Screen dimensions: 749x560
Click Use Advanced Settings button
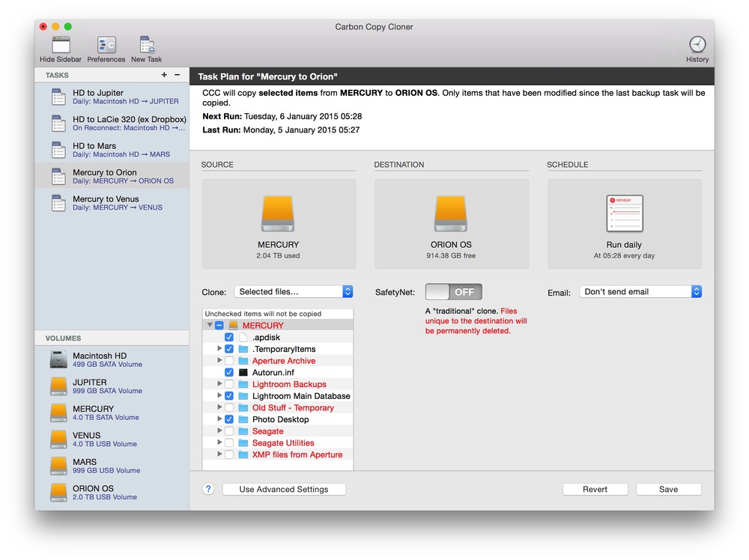click(284, 490)
